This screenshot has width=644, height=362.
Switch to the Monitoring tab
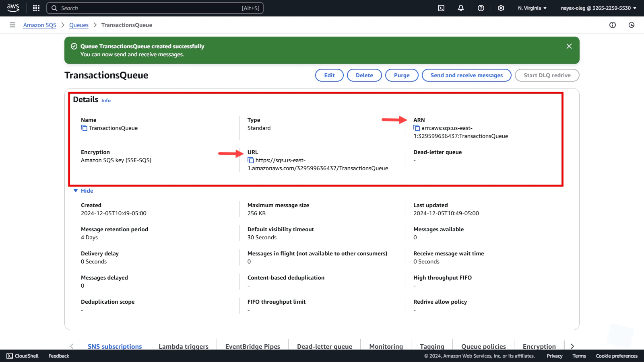(386, 346)
